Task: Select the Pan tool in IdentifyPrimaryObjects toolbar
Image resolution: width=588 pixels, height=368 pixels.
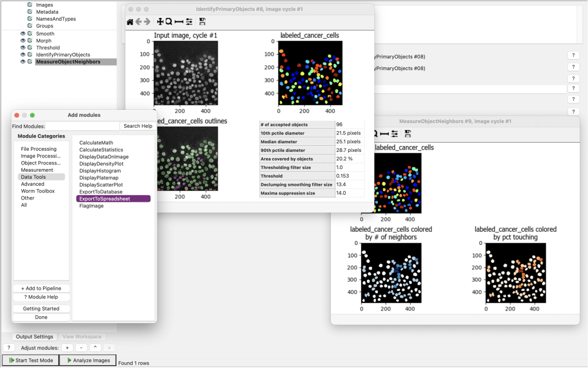Action: (x=160, y=22)
